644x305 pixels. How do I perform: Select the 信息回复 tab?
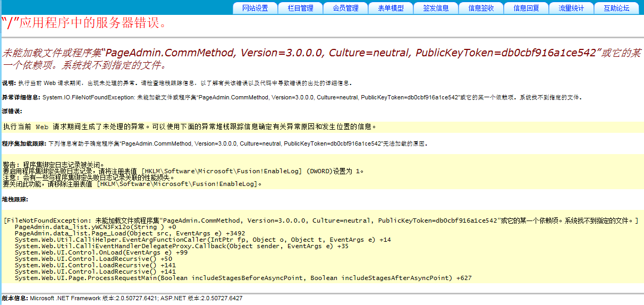[x=526, y=8]
